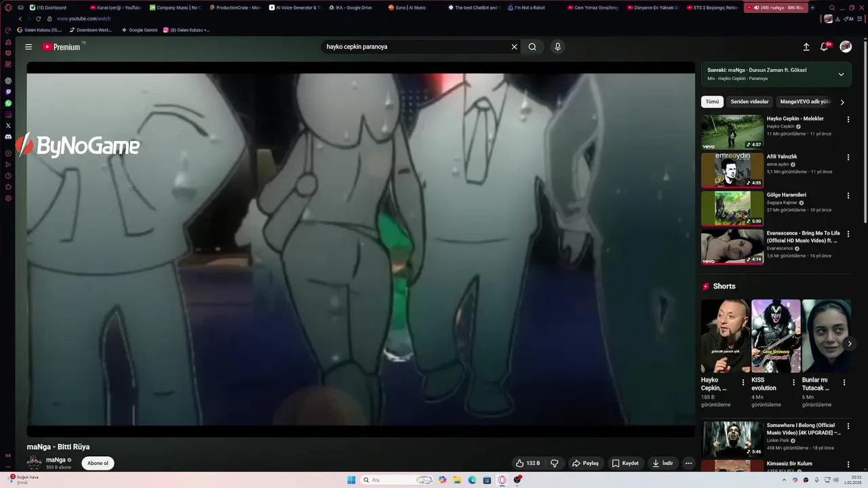Download the video with İndir
Screen dimensions: 868x488
click(x=663, y=463)
